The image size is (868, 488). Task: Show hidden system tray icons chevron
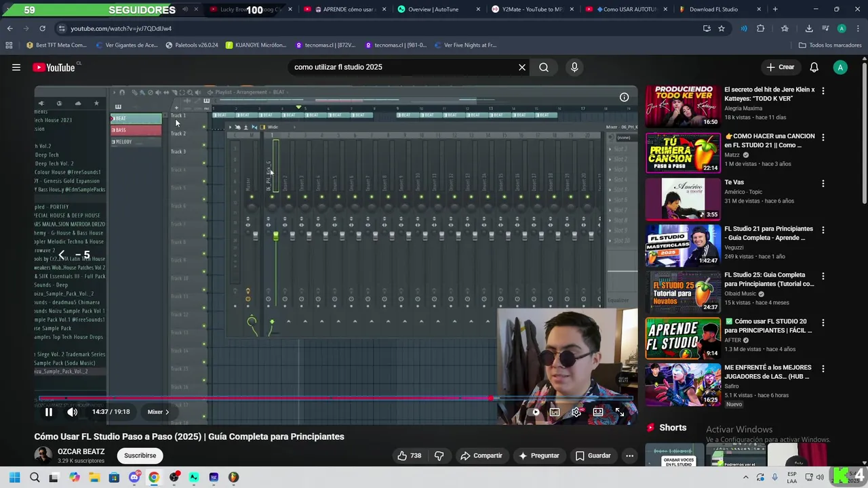(x=745, y=477)
